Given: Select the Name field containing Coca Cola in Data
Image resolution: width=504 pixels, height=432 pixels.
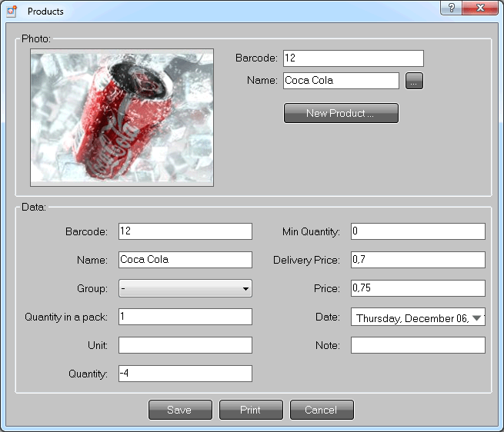Looking at the screenshot, I should pyautogui.click(x=185, y=261).
